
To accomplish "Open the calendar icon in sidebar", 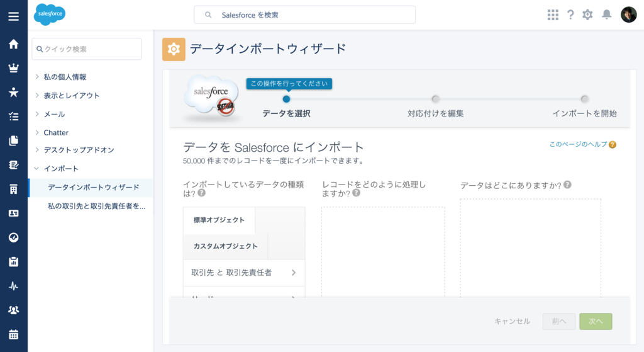I will (14, 334).
